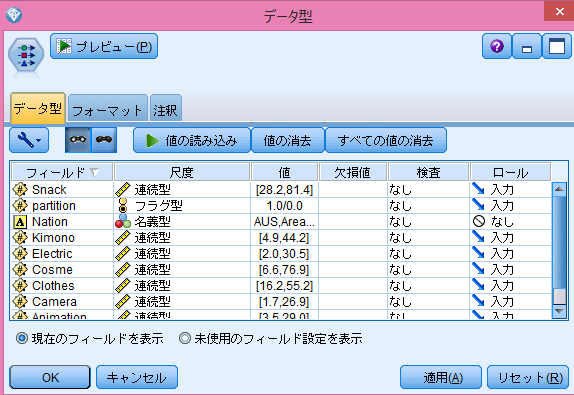This screenshot has height=395, width=574.
Task: Click the 尺度 column header
Action: pos(182,172)
